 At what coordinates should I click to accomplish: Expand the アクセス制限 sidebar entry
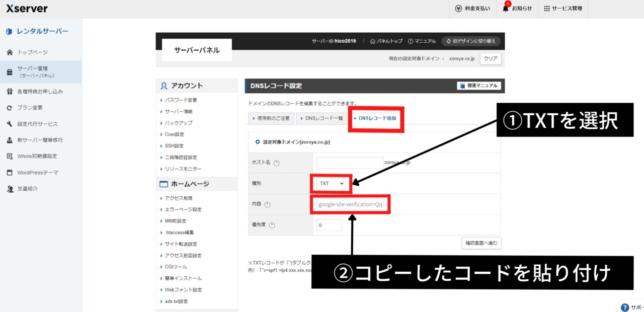coord(179,198)
